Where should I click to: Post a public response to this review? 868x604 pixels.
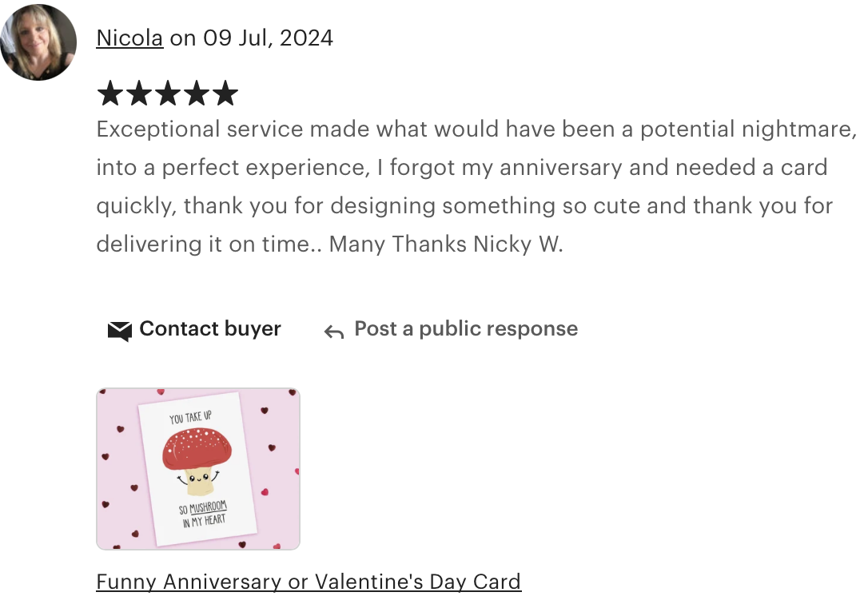(x=466, y=328)
